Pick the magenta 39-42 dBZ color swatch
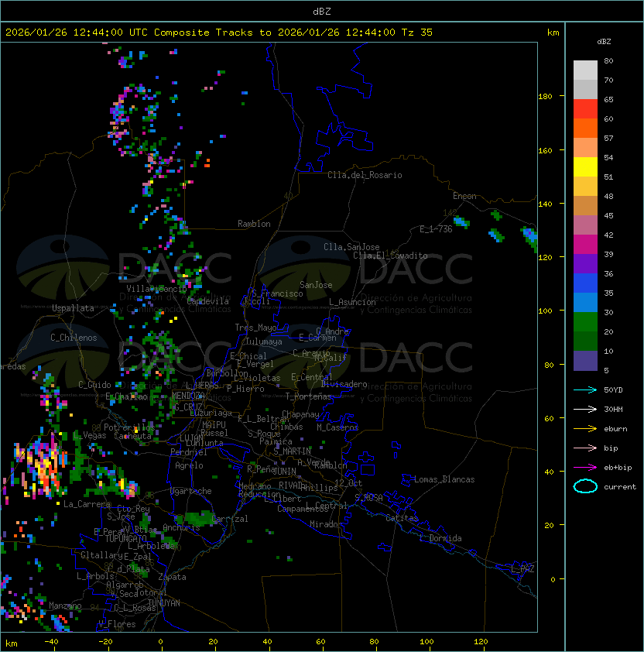This screenshot has width=644, height=652. point(585,245)
